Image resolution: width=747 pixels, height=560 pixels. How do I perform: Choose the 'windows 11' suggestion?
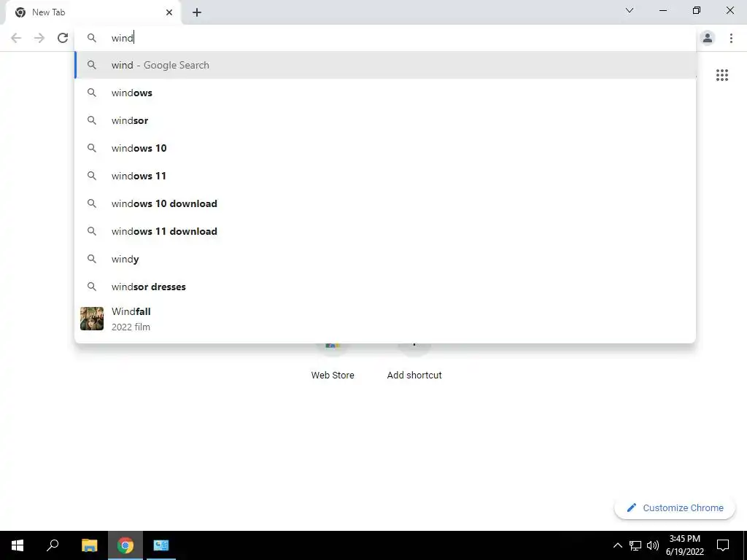[x=385, y=176]
